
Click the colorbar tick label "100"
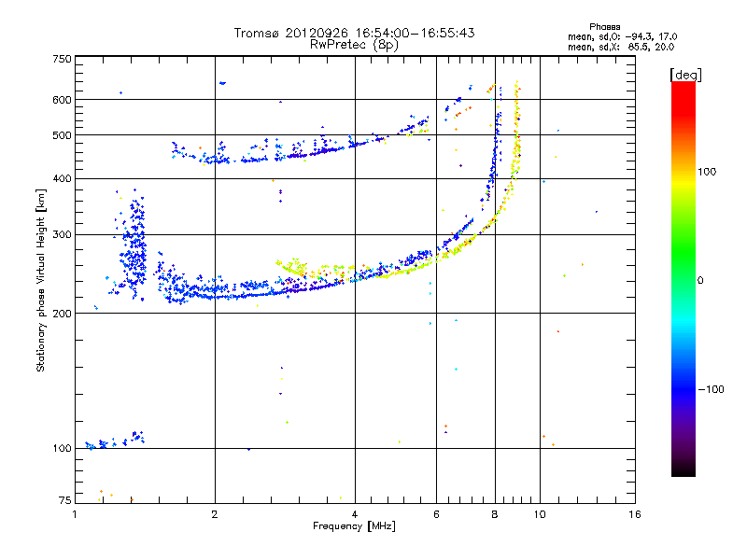[x=707, y=172]
